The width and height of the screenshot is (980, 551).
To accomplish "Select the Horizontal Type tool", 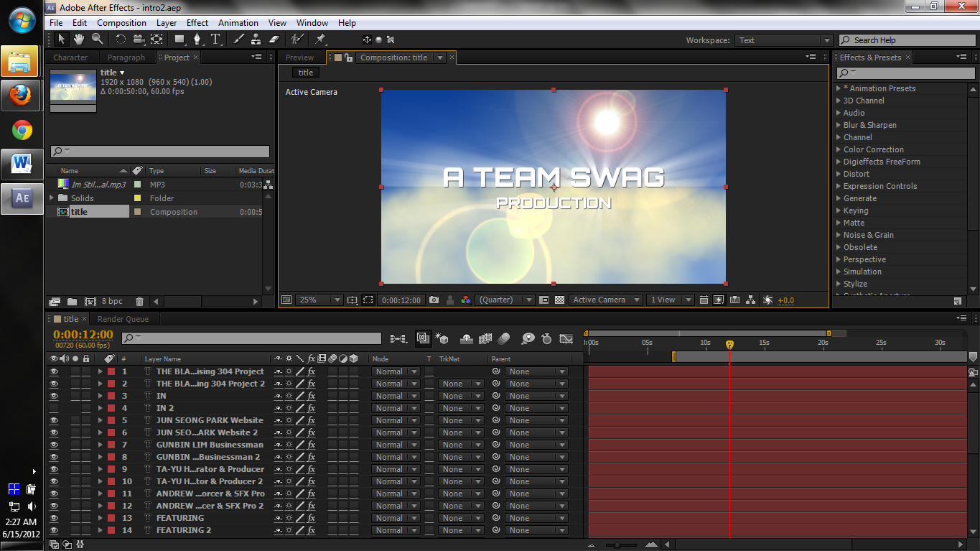I will [215, 40].
